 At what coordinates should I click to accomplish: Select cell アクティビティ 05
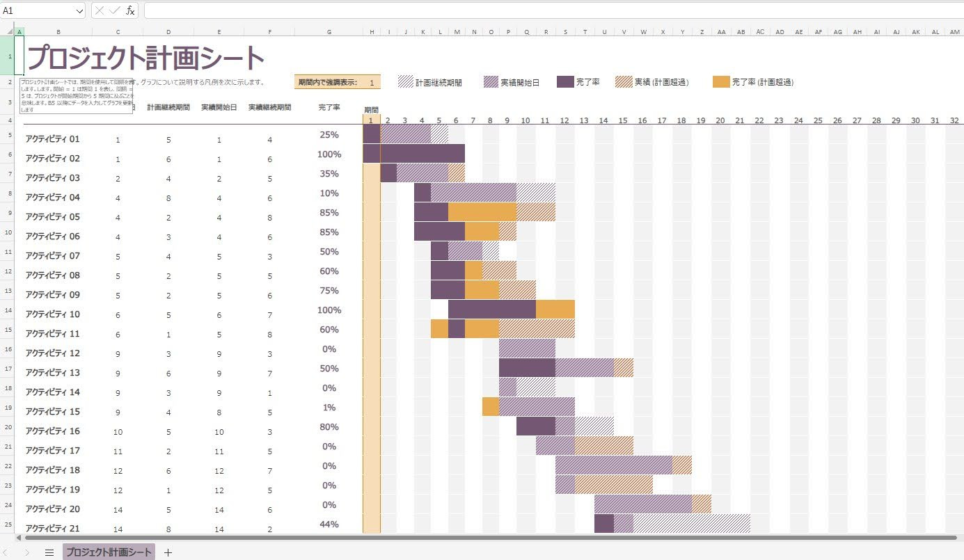click(x=53, y=217)
